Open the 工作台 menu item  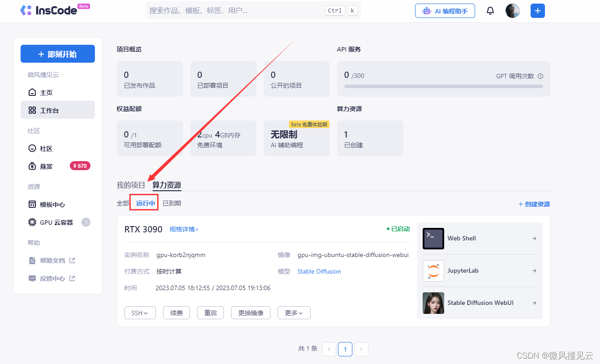point(58,110)
